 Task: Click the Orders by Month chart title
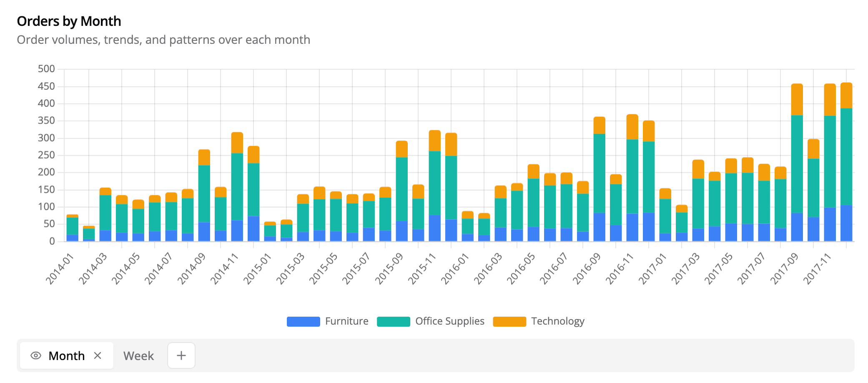coord(69,21)
